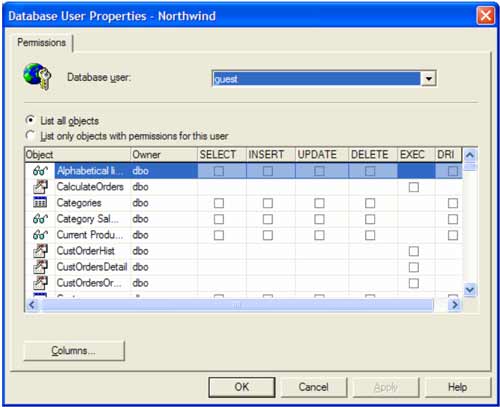The image size is (500, 407).
Task: Select the 'List all objects' radio button
Action: [x=30, y=120]
